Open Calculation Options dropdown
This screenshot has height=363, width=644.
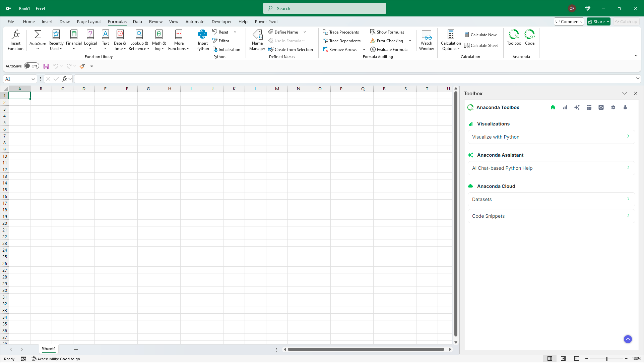(x=451, y=40)
